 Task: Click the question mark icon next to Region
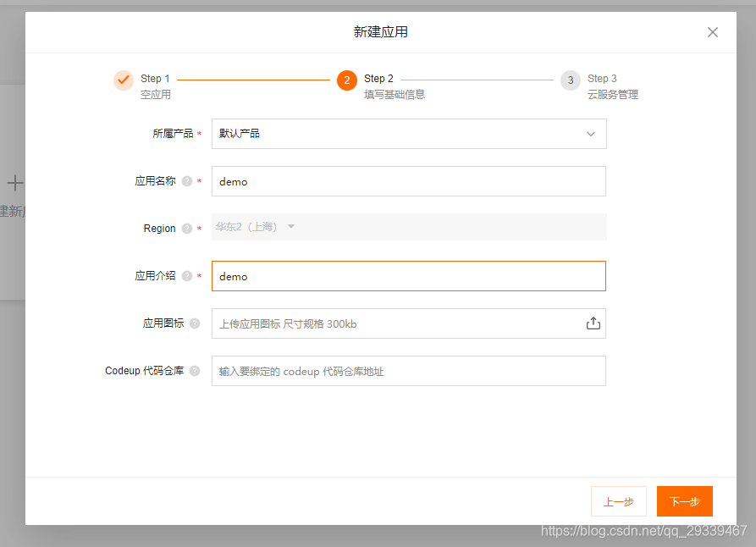186,227
